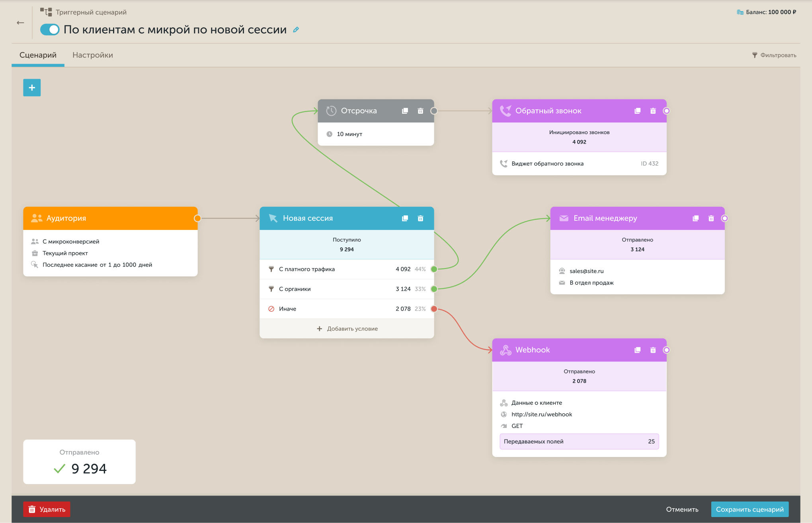Click the Фильтровать filter button

[x=774, y=55]
